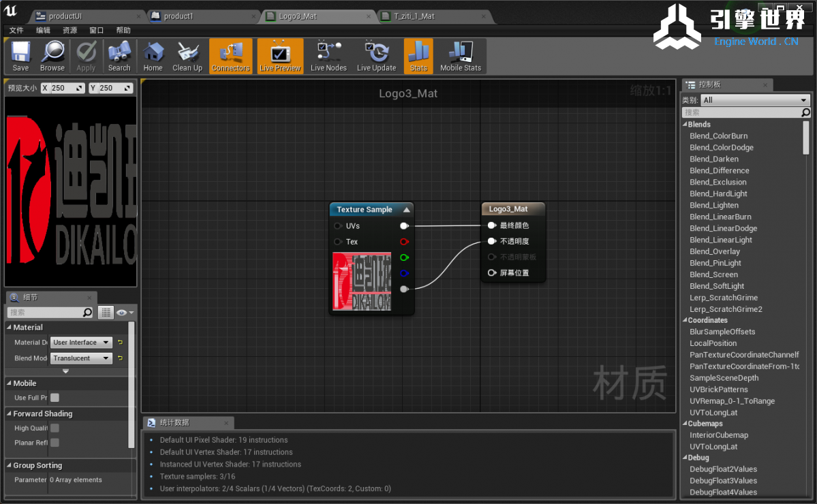Toggle Connectors display
The height and width of the screenshot is (504, 817).
(230, 57)
